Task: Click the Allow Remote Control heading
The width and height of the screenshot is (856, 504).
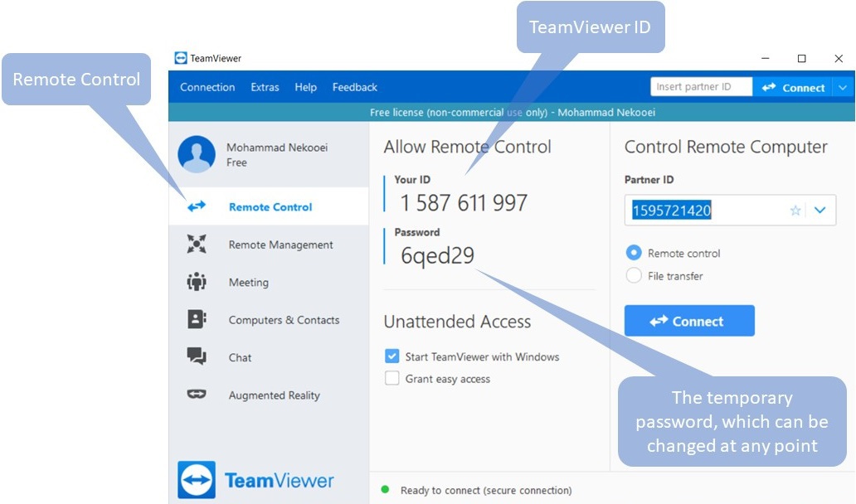Action: (467, 147)
